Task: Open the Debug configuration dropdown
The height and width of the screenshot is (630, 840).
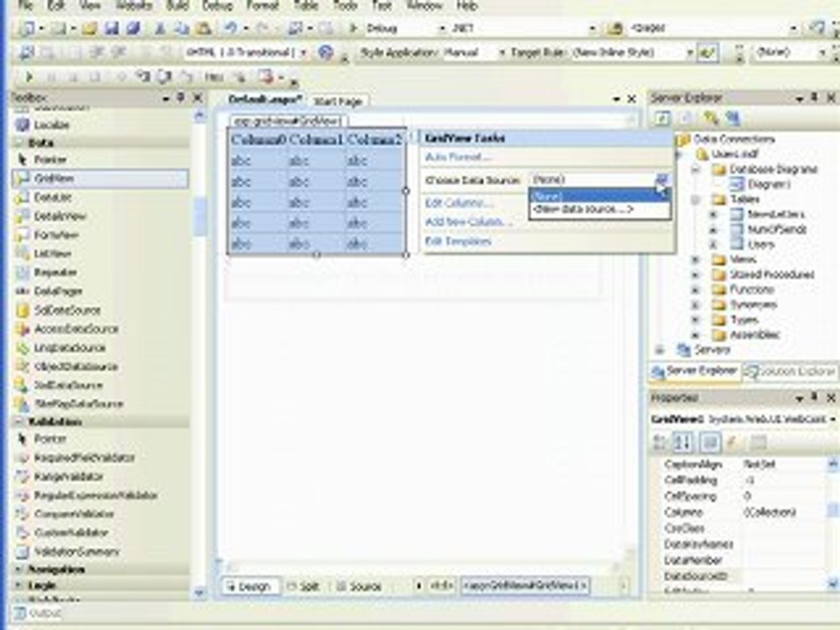Action: (x=443, y=28)
